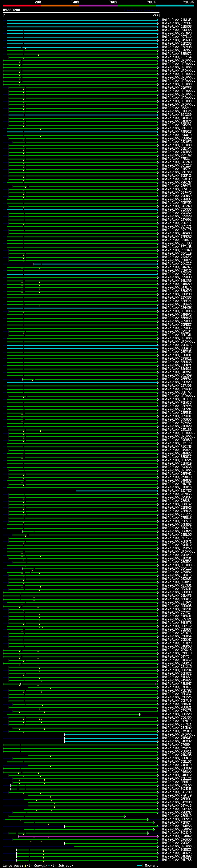Click the green ~80% identity legend segment
The width and height of the screenshot is (197, 868).
[137, 6]
